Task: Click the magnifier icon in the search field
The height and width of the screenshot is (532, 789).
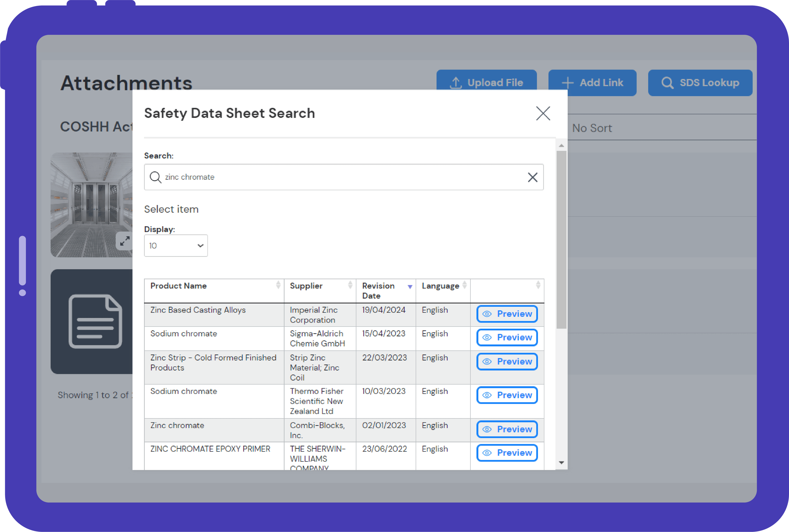Action: coord(156,177)
